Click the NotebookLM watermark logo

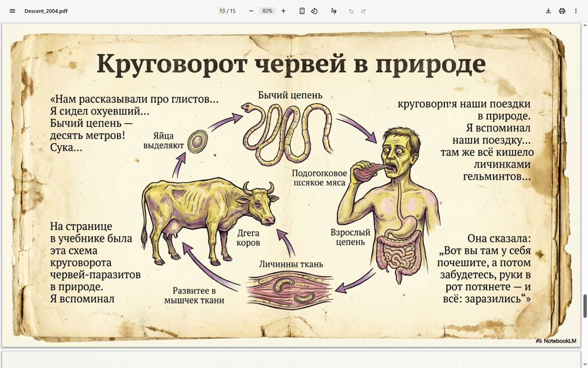[556, 341]
